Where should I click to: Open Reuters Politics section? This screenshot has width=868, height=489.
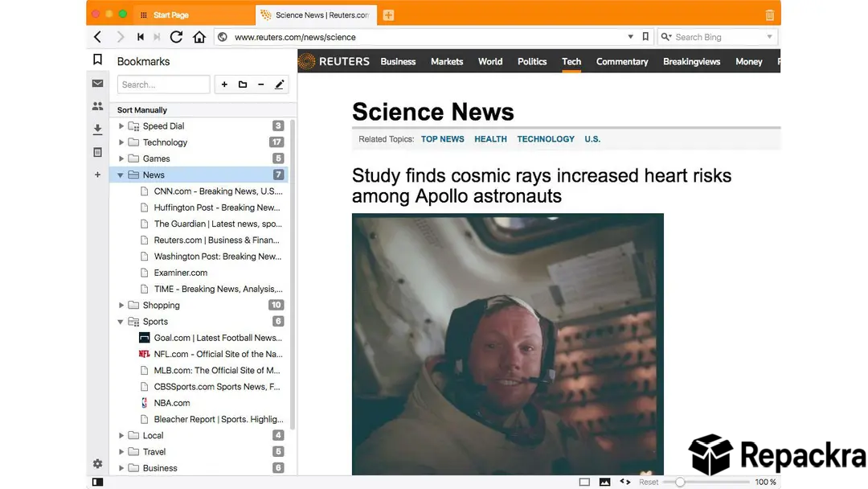(532, 61)
